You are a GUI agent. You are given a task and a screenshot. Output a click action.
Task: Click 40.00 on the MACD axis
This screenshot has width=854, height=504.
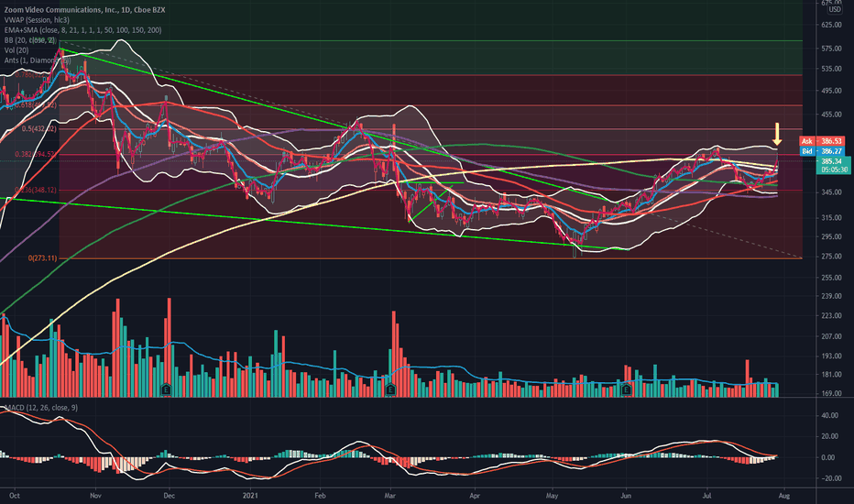[829, 416]
